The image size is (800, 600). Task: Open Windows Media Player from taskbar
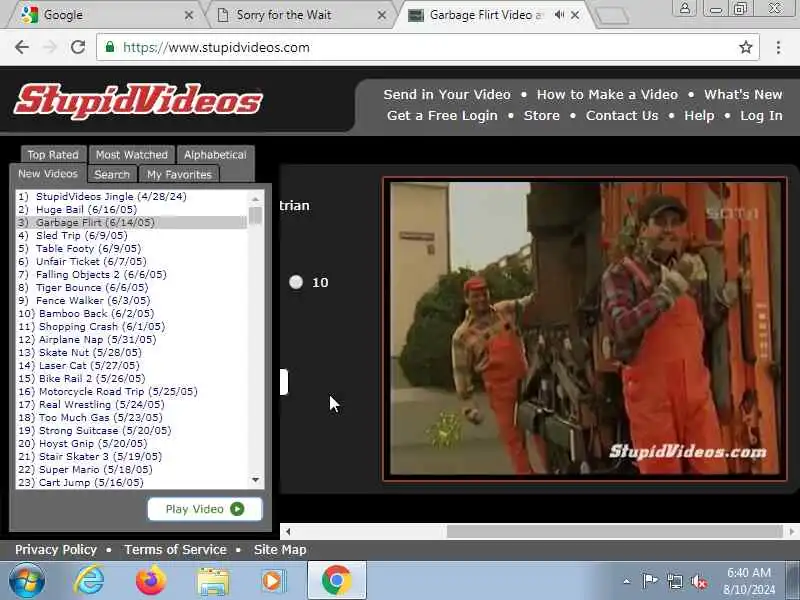click(x=274, y=581)
